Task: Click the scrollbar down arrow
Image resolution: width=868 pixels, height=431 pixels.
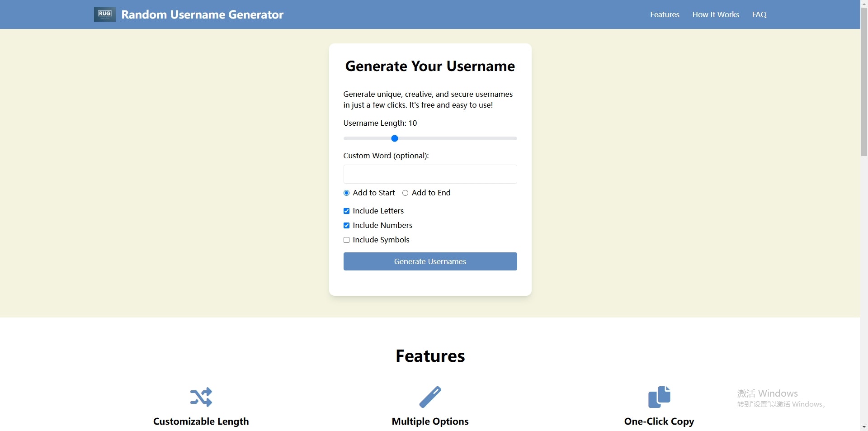Action: (x=864, y=427)
